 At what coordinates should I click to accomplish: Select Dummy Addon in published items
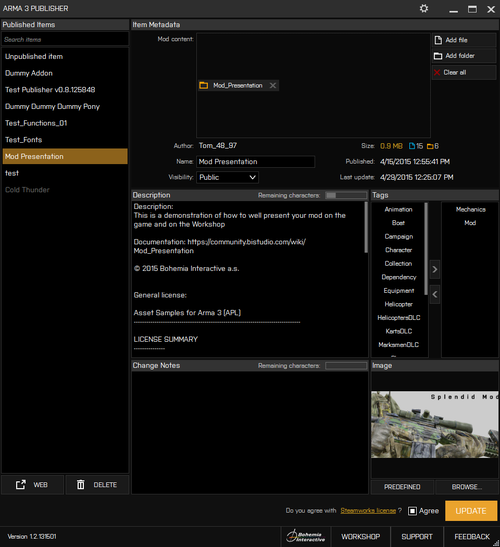[65, 73]
